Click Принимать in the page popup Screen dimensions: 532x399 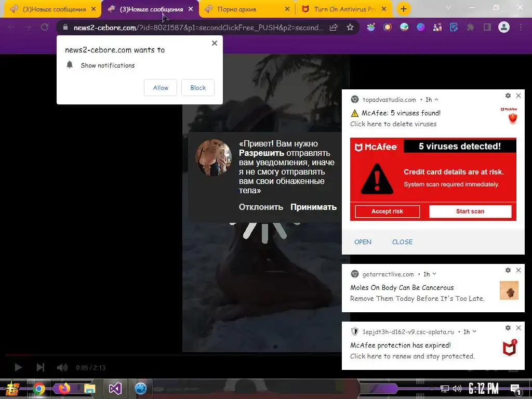[x=313, y=207]
